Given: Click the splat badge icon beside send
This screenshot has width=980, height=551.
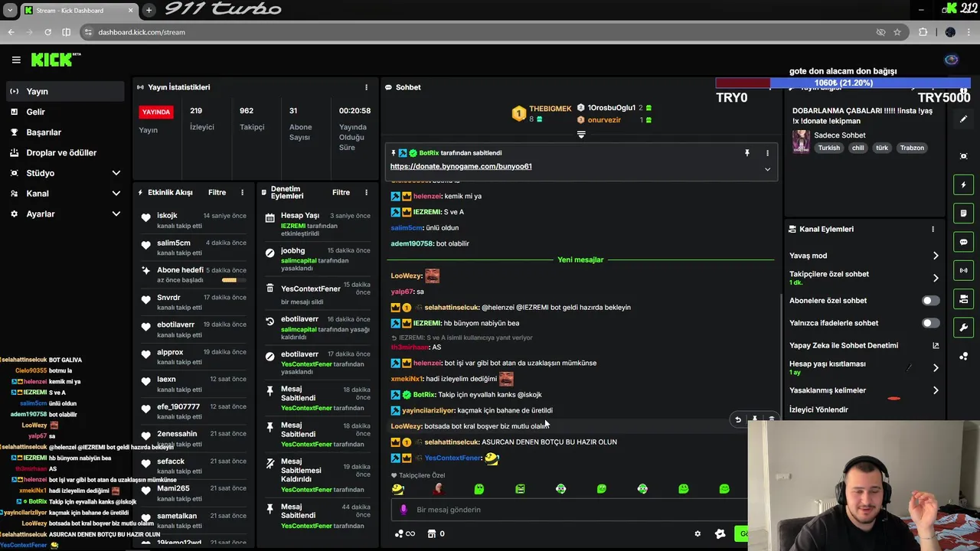Looking at the screenshot, I should pos(720,534).
